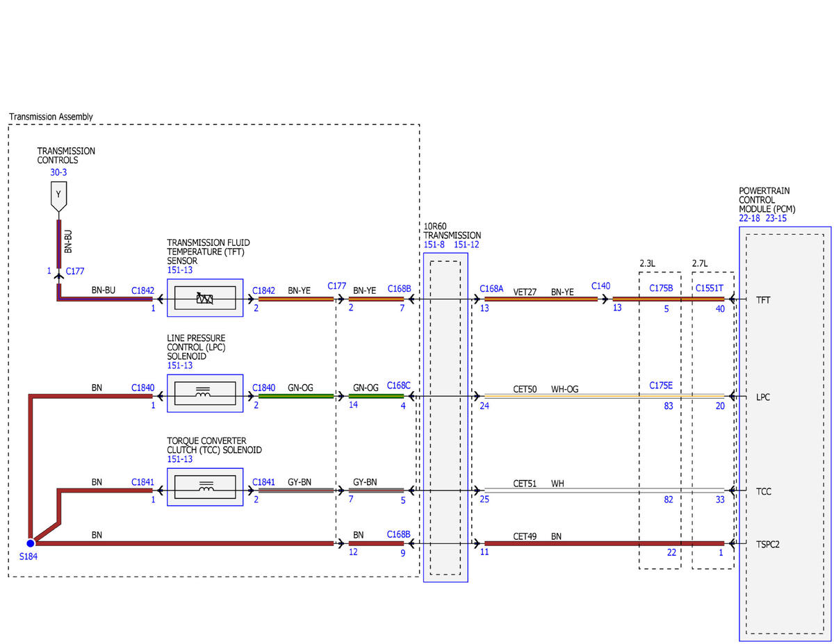Screen dimensions: 834x644
Task: Click the Transmission Controls heading
Action: tap(66, 156)
